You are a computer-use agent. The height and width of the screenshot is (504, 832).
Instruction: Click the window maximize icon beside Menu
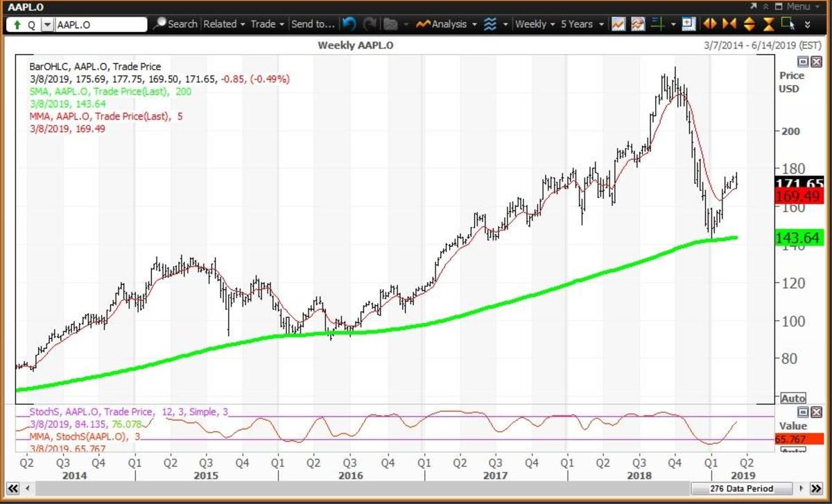tap(779, 6)
